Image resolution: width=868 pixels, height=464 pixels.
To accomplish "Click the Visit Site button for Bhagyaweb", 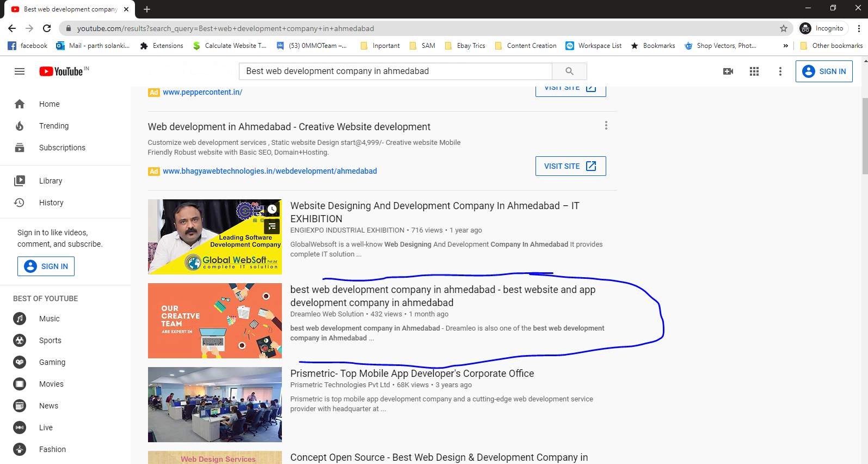I will [570, 166].
